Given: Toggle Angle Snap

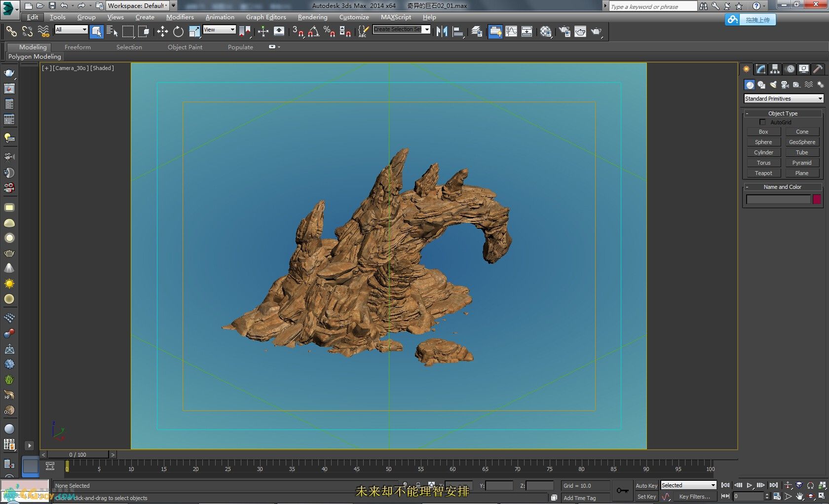Looking at the screenshot, I should (x=313, y=32).
